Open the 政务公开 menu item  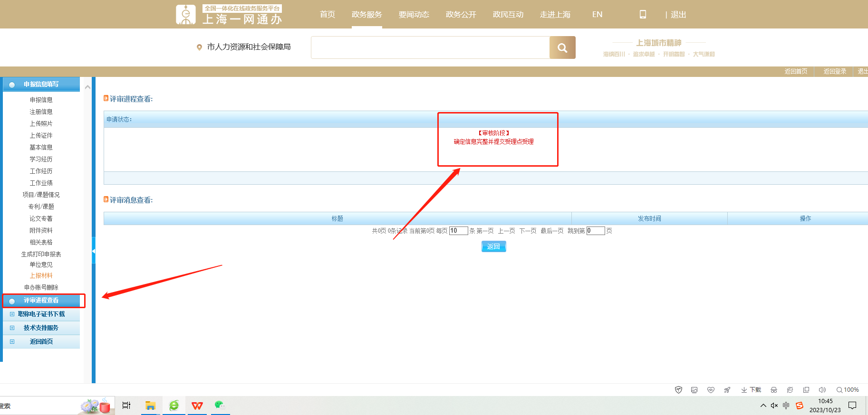click(461, 15)
